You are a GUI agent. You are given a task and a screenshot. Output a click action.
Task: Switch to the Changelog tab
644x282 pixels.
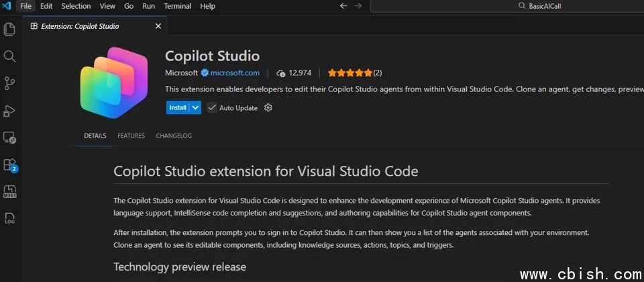[174, 136]
